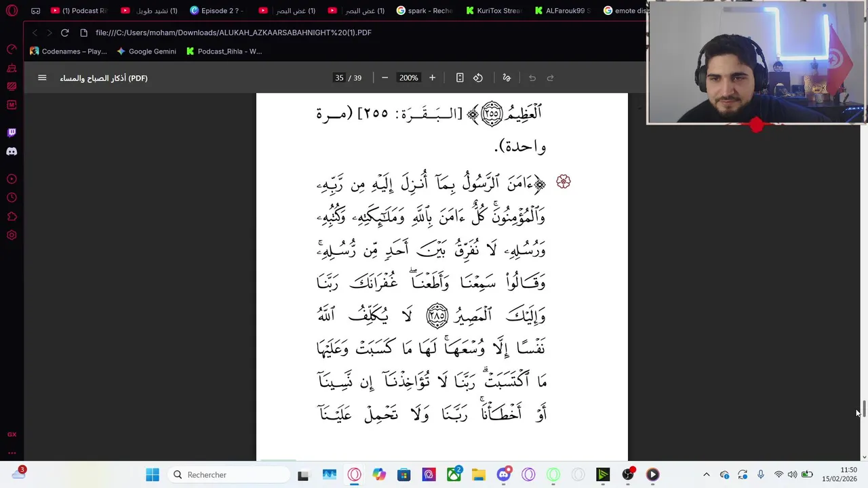868x488 pixels.
Task: Click the scrollbar down arrow
Action: tap(863, 457)
